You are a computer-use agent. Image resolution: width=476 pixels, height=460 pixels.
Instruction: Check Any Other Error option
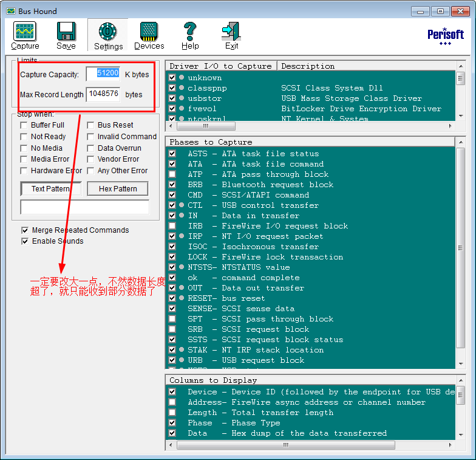click(x=90, y=171)
